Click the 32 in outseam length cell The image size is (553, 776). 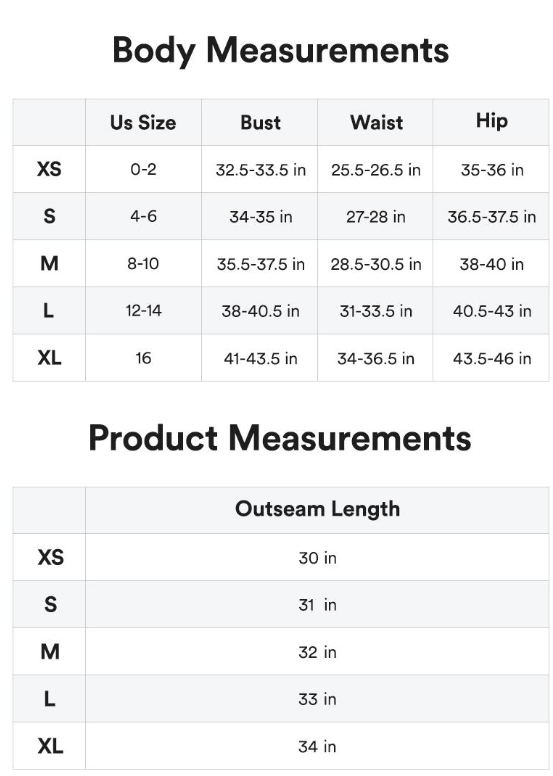pyautogui.click(x=317, y=651)
